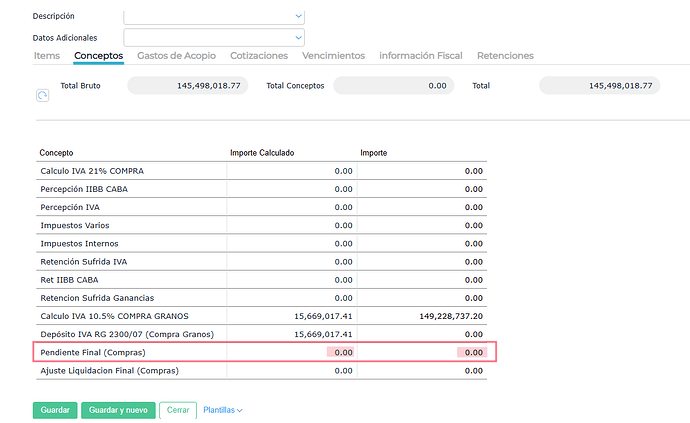Click the Total Conceptos amount field

tap(393, 86)
